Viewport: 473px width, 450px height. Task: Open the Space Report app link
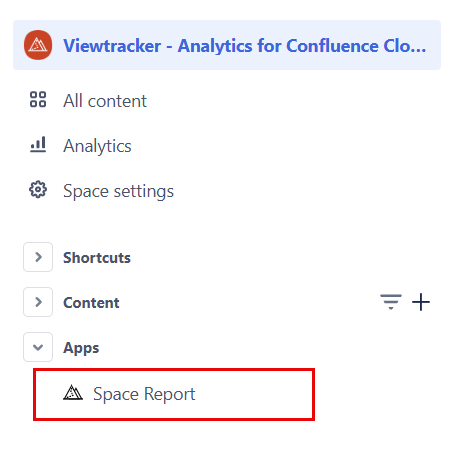pyautogui.click(x=144, y=394)
